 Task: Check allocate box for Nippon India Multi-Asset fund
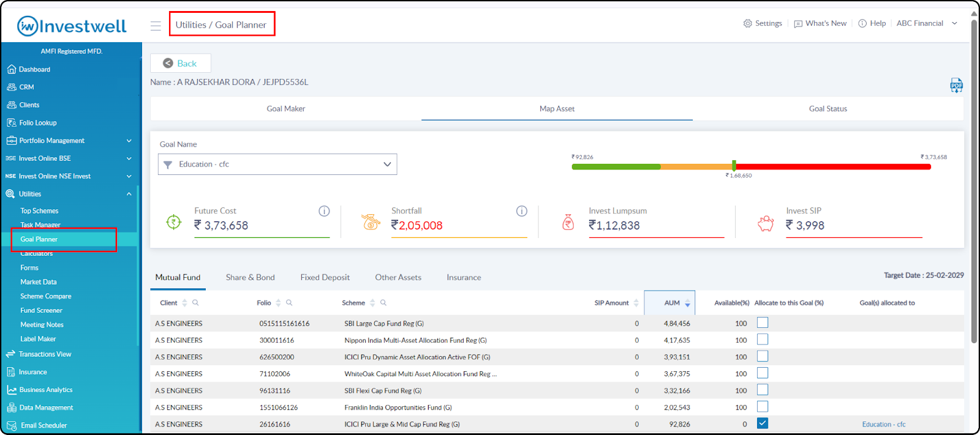point(763,340)
